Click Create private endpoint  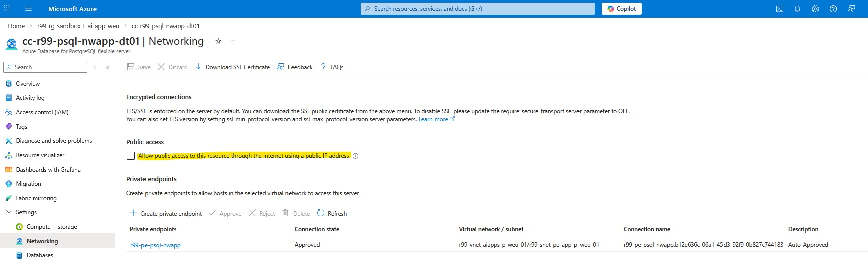[166, 214]
